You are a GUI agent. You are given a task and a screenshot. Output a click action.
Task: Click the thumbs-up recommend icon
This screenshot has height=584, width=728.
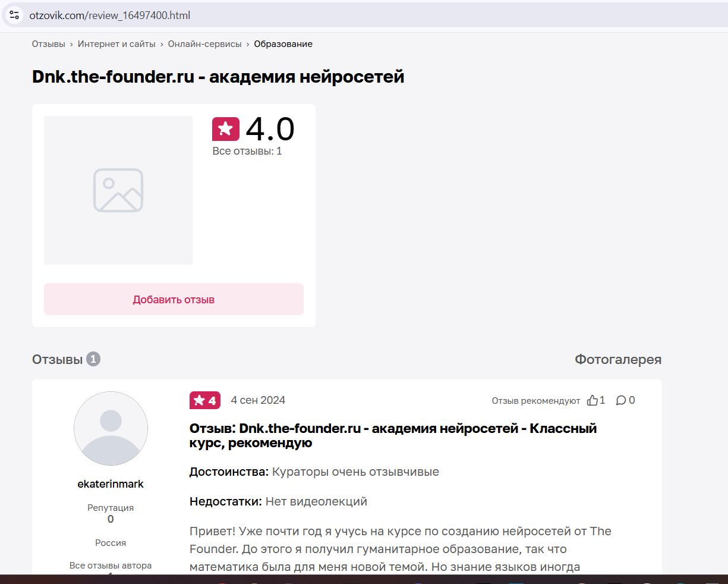[x=593, y=400]
